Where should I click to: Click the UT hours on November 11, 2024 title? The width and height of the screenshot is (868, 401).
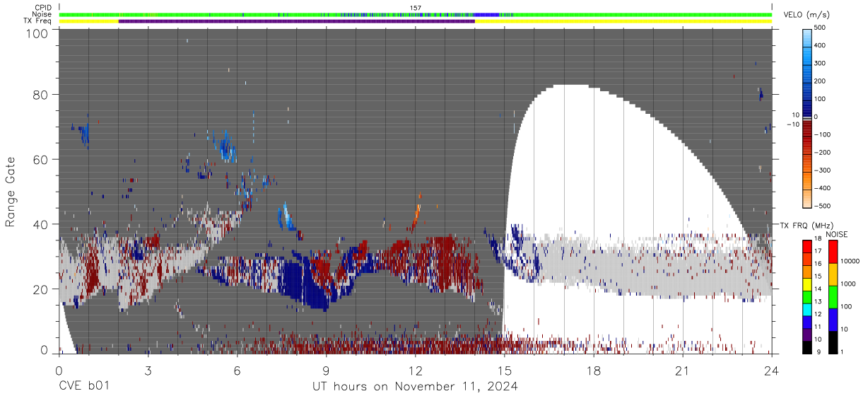416,387
